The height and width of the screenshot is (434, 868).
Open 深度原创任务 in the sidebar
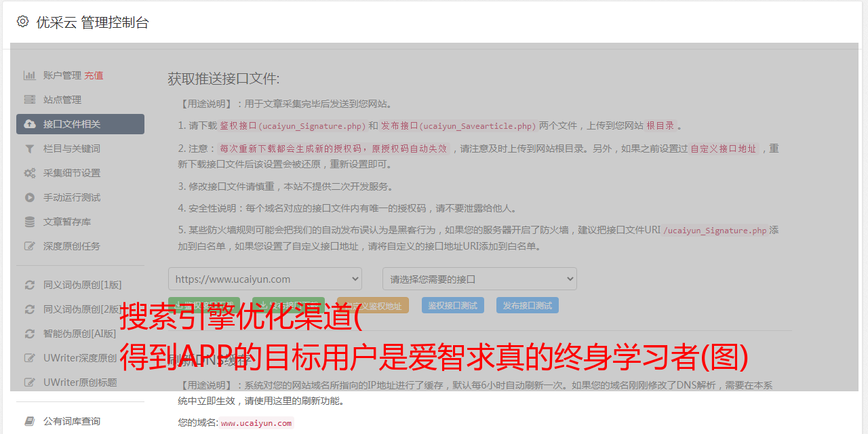pos(72,246)
